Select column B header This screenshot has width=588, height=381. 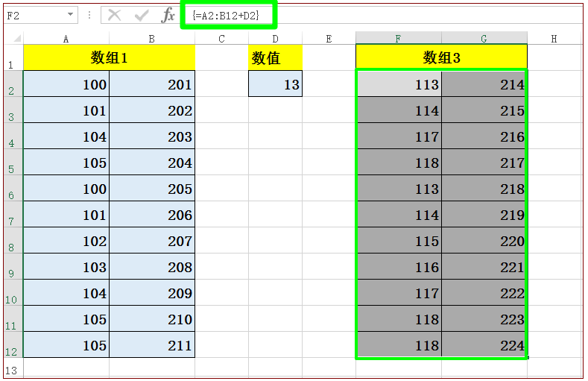point(152,39)
